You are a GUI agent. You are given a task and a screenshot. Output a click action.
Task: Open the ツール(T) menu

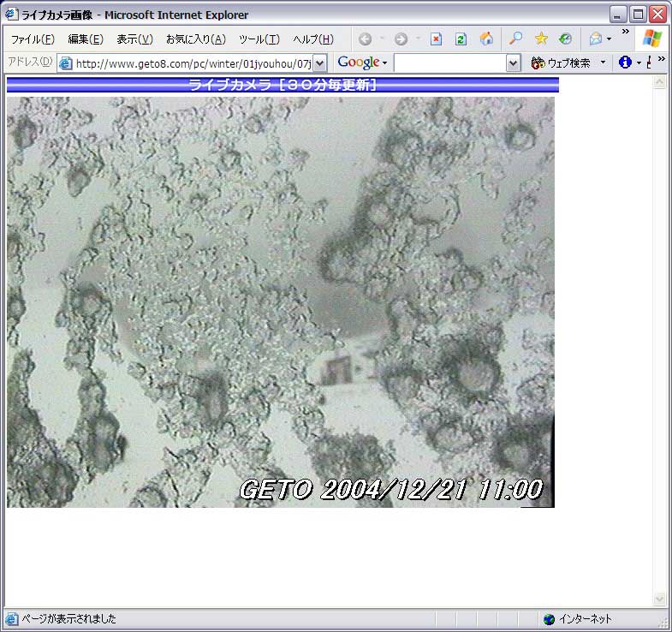pyautogui.click(x=259, y=39)
